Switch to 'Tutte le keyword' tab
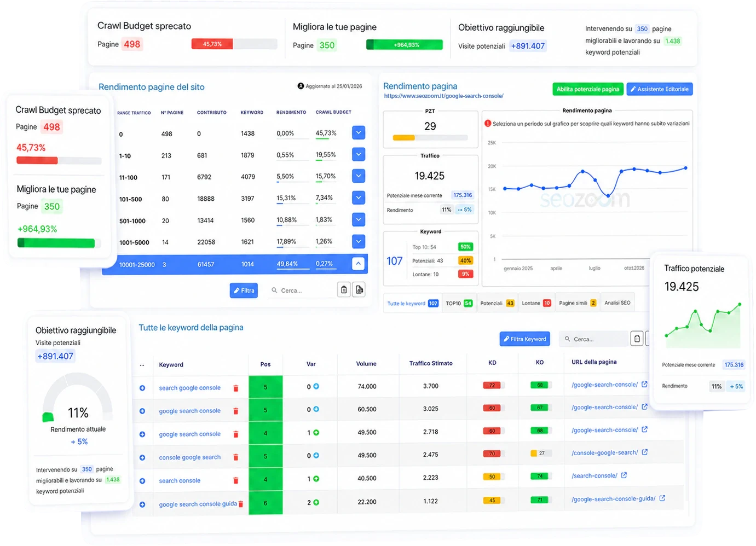 pos(413,303)
